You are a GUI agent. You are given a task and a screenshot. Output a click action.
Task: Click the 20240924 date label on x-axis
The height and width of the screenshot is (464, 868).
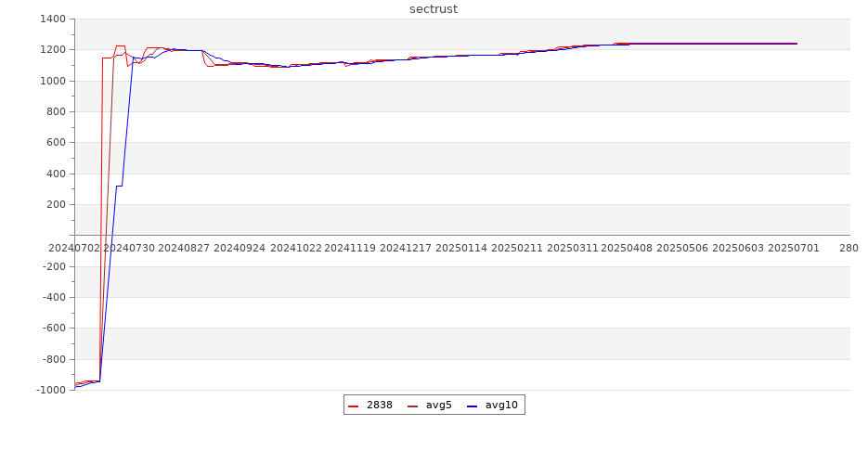[240, 249]
